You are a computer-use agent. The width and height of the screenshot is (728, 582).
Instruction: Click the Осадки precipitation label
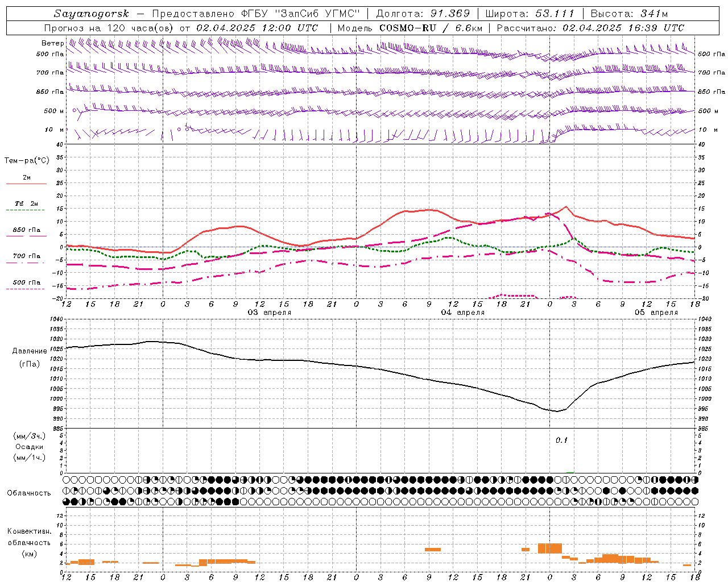pyautogui.click(x=30, y=447)
